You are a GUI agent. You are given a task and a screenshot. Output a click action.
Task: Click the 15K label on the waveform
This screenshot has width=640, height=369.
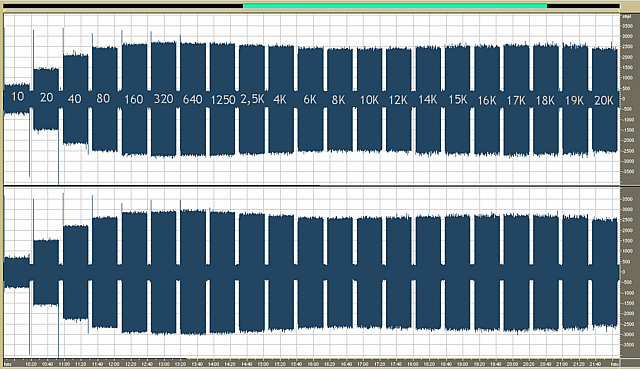click(x=458, y=100)
